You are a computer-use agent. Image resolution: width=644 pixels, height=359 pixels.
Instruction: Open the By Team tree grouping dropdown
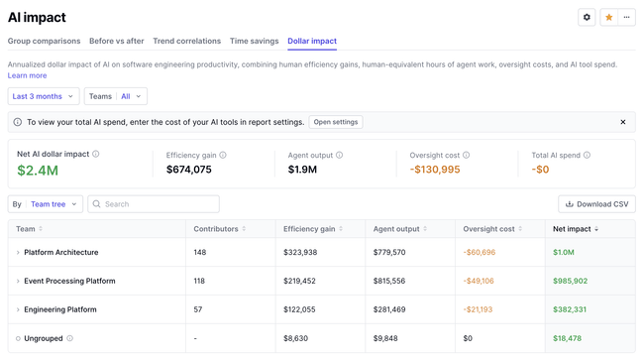point(46,204)
